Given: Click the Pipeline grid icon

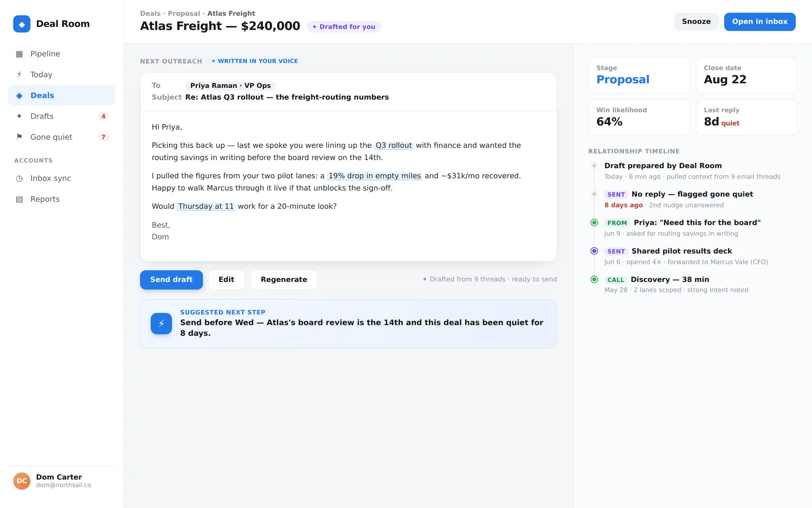Looking at the screenshot, I should click(19, 54).
